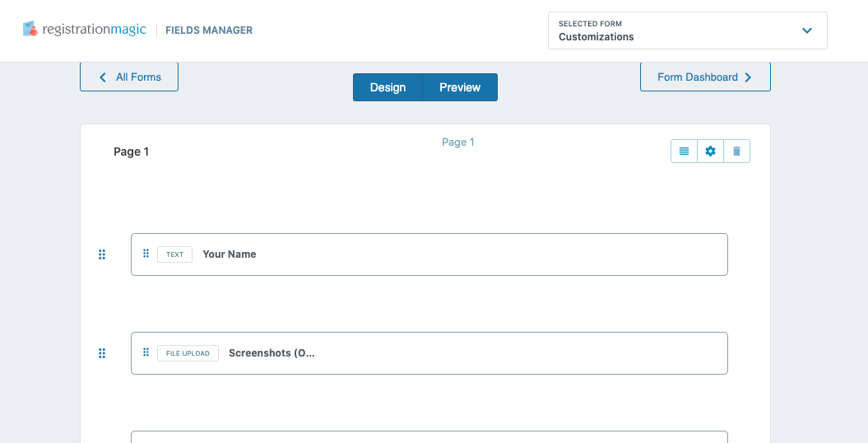This screenshot has height=443, width=868.
Task: Select the Your Name field label
Action: click(x=230, y=254)
